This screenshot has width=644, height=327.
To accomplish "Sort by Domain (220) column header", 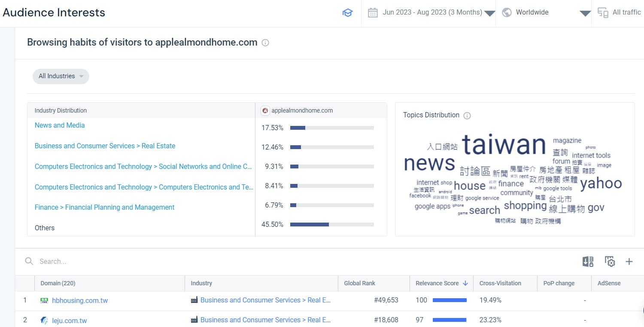I will (x=58, y=283).
